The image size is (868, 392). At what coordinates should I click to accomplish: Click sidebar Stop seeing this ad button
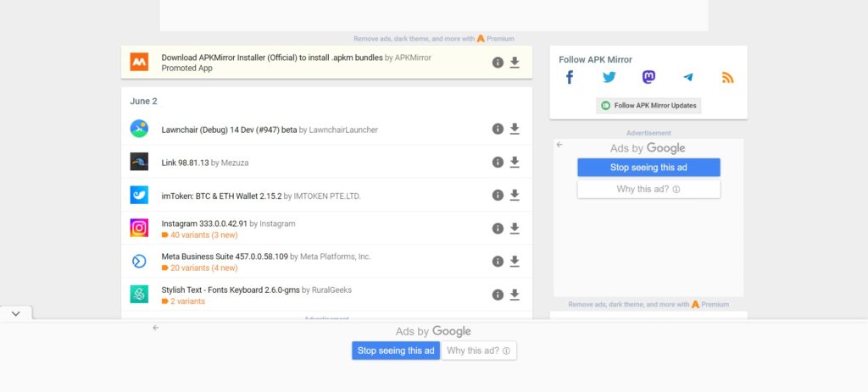click(648, 168)
